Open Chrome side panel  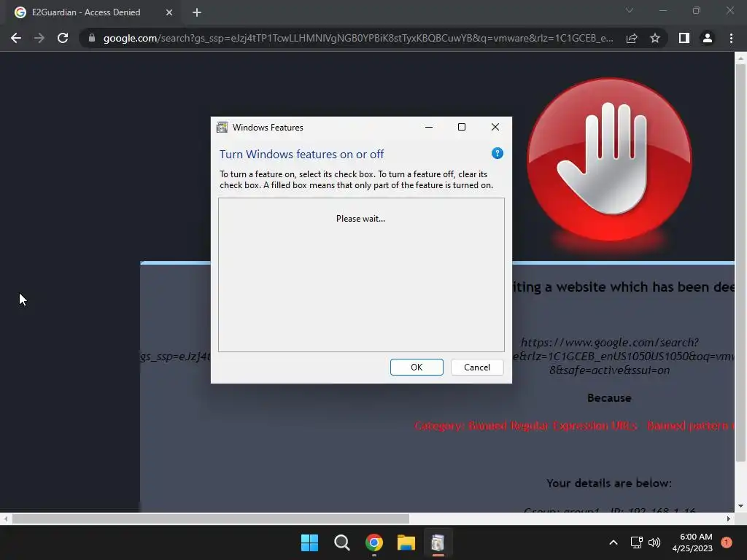(x=684, y=38)
